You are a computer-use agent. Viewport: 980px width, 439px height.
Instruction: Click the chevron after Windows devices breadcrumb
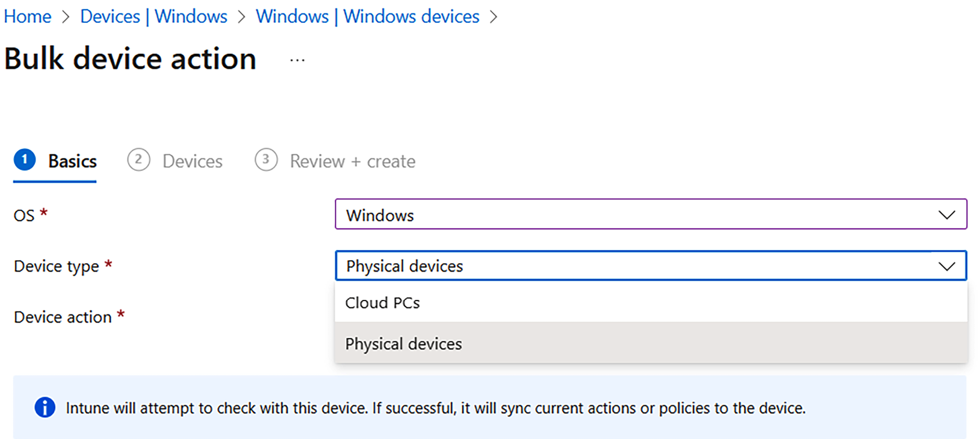[494, 17]
